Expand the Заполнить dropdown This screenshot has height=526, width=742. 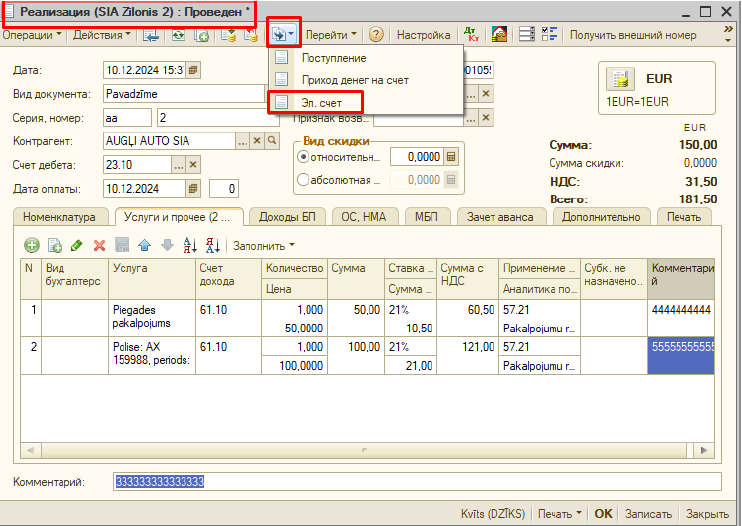tap(264, 245)
